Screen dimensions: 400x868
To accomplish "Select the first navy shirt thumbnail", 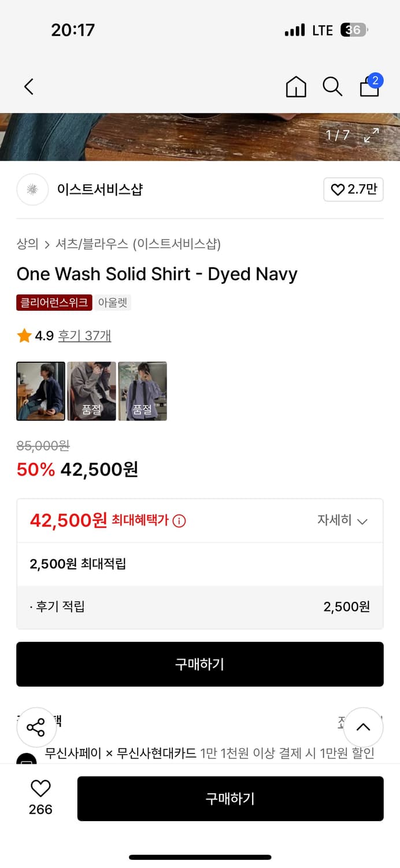I will 40,391.
